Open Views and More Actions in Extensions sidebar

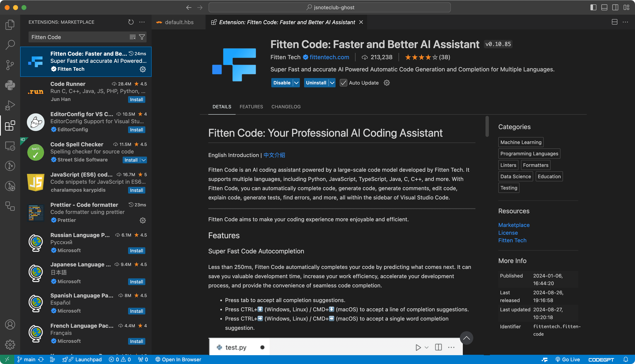(142, 22)
